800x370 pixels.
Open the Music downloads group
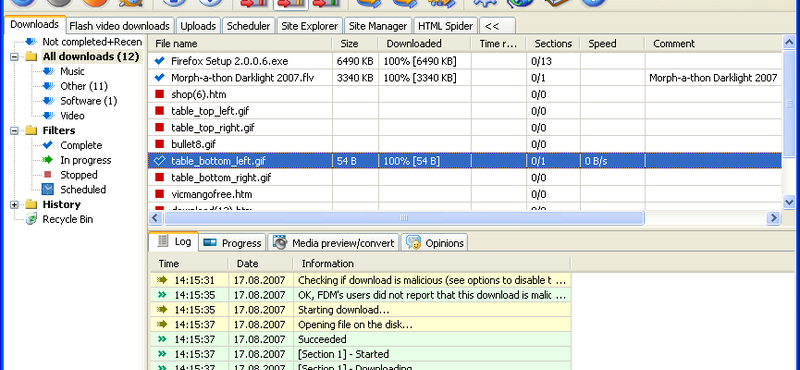[x=72, y=71]
